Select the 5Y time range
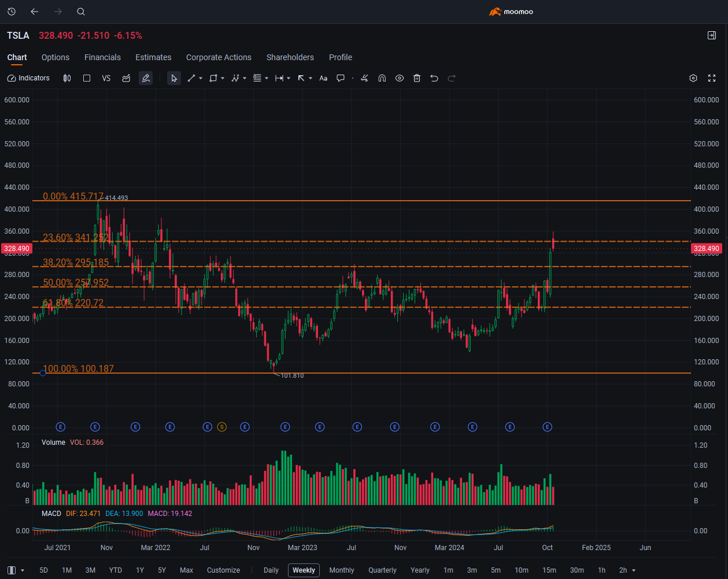Screen dimensions: 728x579 point(162,570)
